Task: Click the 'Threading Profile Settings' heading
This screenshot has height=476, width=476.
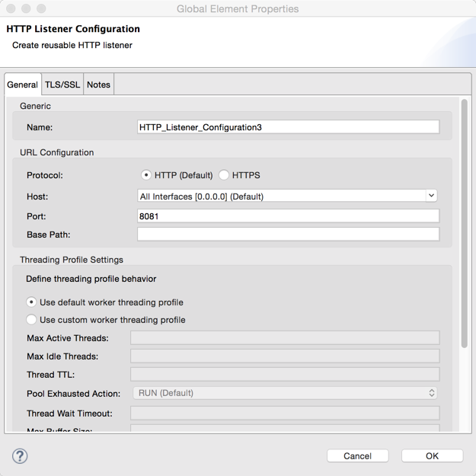Action: 72,260
